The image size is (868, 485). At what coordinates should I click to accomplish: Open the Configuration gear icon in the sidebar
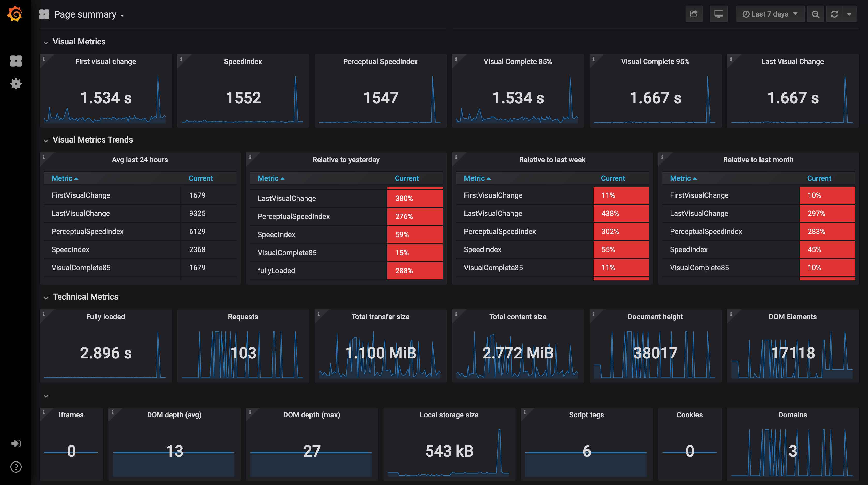[x=16, y=83]
